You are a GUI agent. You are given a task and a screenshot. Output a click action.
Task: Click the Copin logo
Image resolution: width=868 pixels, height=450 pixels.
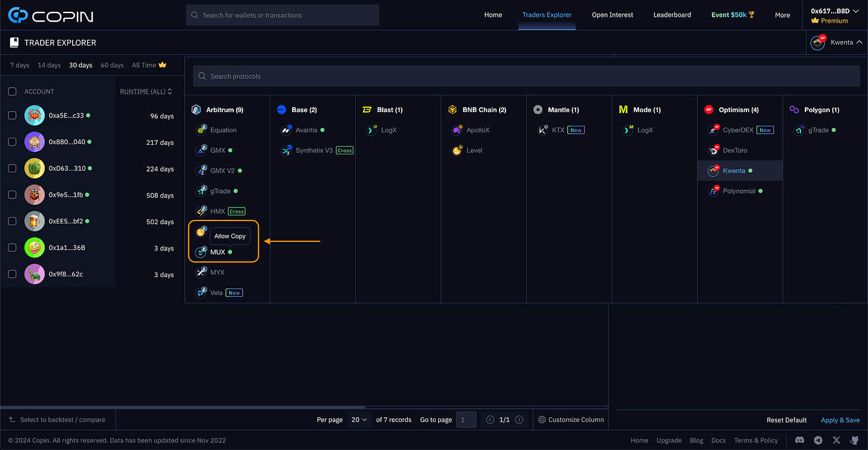pyautogui.click(x=51, y=15)
